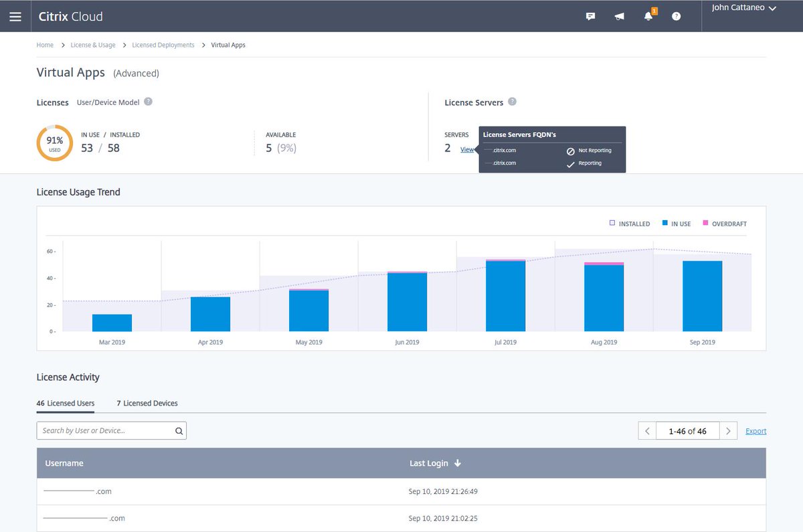Viewport: 803px width, 532px height.
Task: Open notifications via the bell icon
Action: pyautogui.click(x=648, y=15)
